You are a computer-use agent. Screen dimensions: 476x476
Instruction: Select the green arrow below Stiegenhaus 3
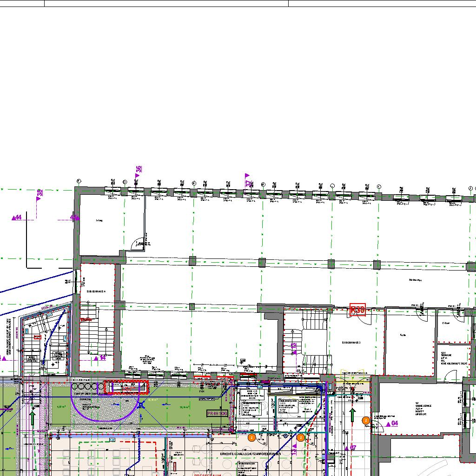coord(352,416)
